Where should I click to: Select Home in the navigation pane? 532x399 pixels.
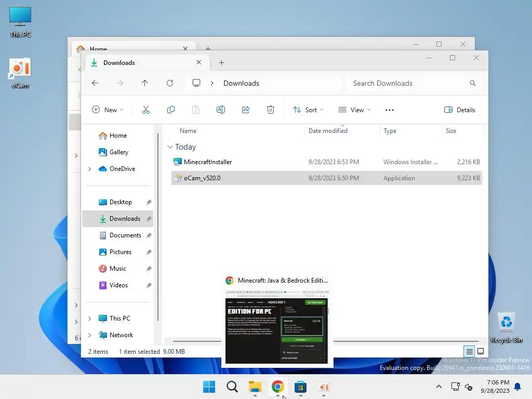(x=118, y=136)
